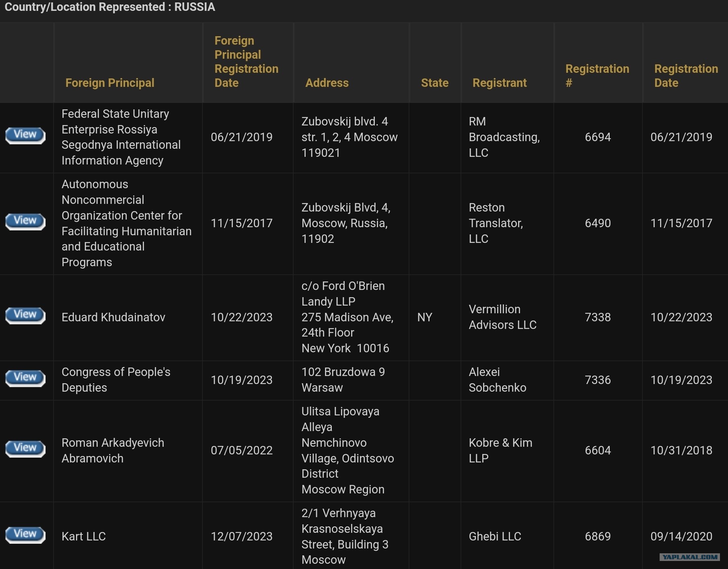
Task: Click last-column Registration Date in registration 6490 row
Action: 681,223
